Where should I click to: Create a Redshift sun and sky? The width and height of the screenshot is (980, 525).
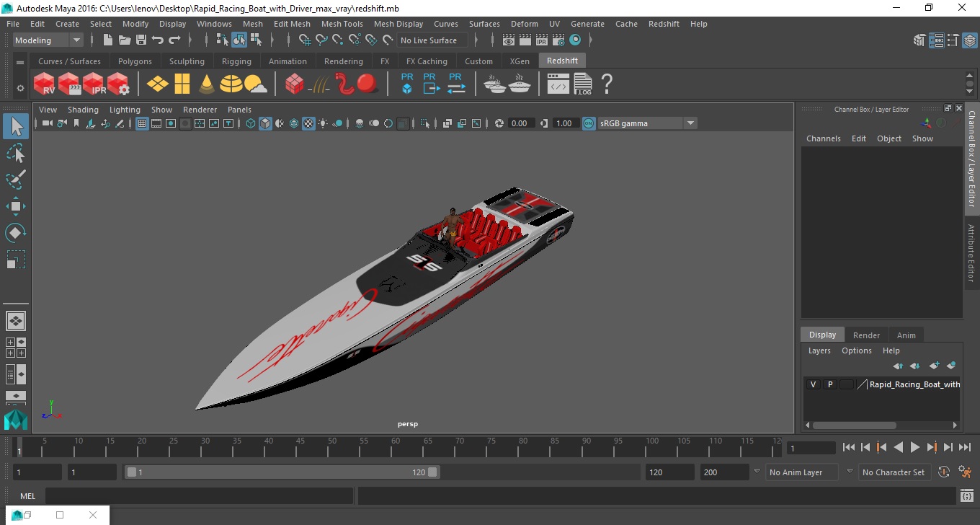point(256,84)
